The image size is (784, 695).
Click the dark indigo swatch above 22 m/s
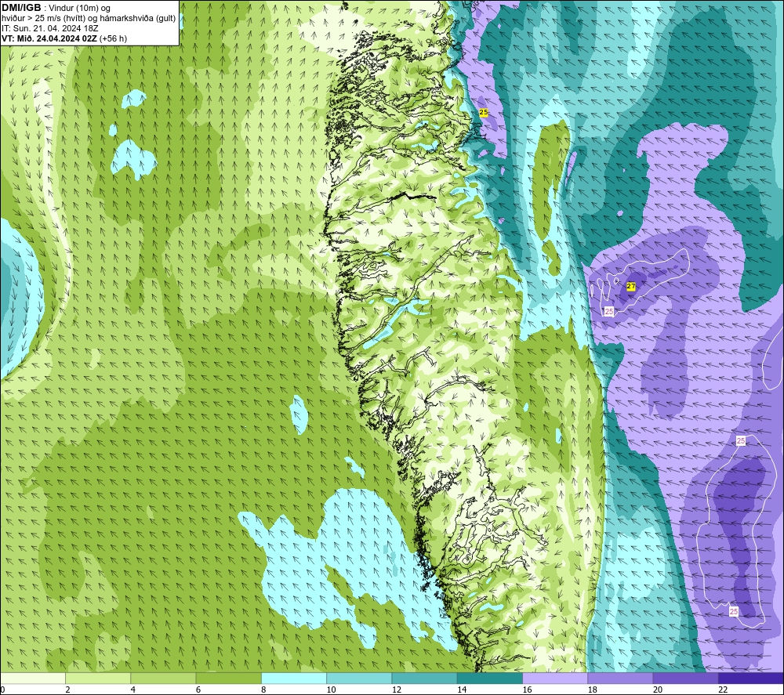click(750, 678)
